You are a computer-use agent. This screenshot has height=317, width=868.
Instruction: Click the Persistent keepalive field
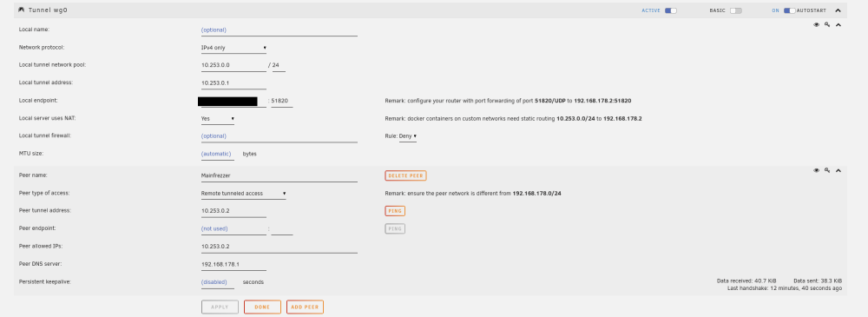point(218,282)
